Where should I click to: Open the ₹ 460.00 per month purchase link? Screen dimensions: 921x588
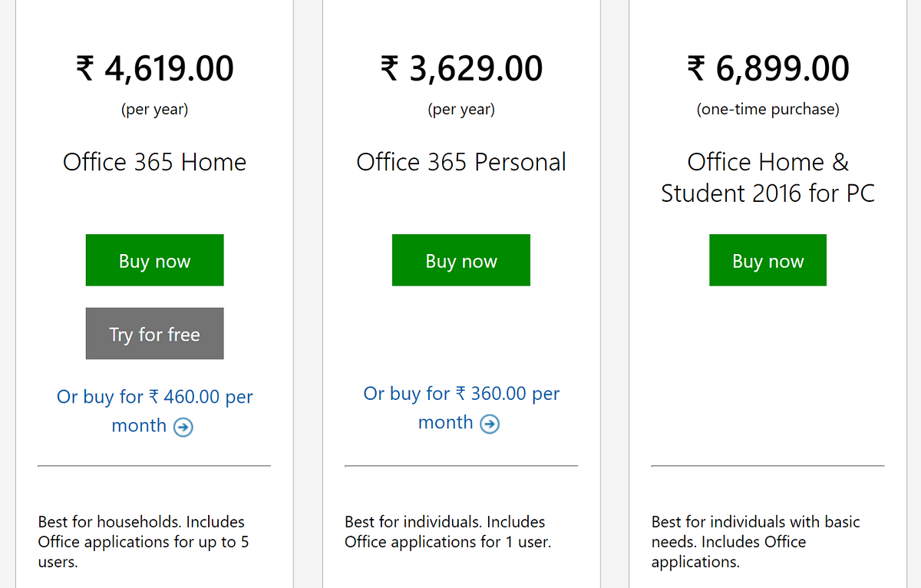pyautogui.click(x=154, y=411)
